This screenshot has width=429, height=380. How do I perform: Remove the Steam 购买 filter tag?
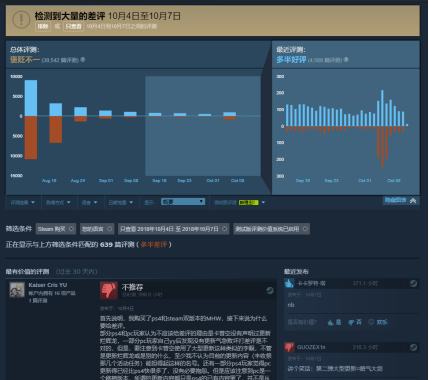tap(71, 229)
